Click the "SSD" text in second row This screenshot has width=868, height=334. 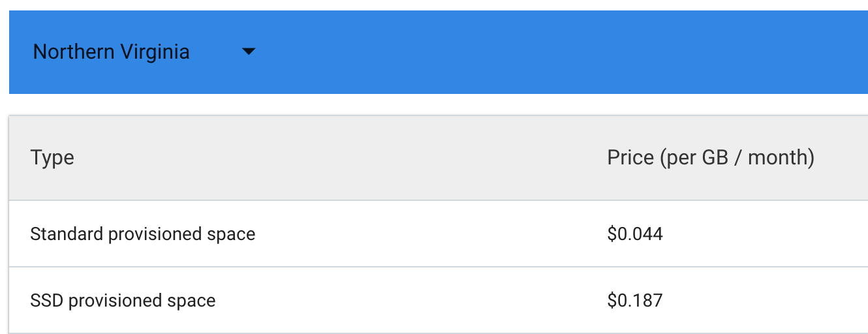[x=47, y=301]
